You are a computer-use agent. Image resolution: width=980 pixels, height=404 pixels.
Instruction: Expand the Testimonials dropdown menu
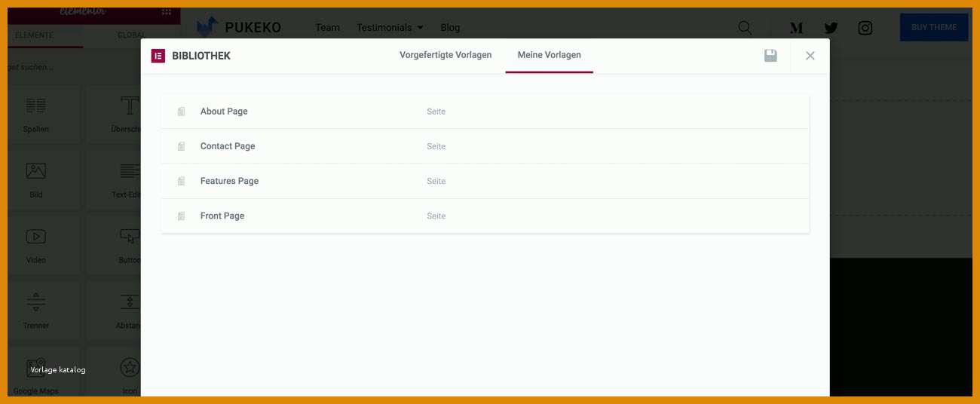[390, 27]
